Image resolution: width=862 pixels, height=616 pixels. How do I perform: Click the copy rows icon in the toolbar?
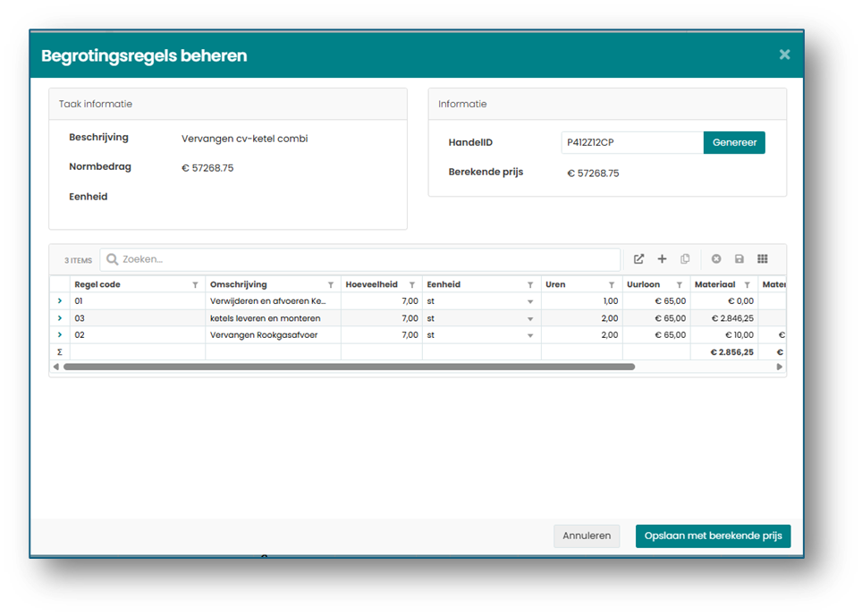685,258
